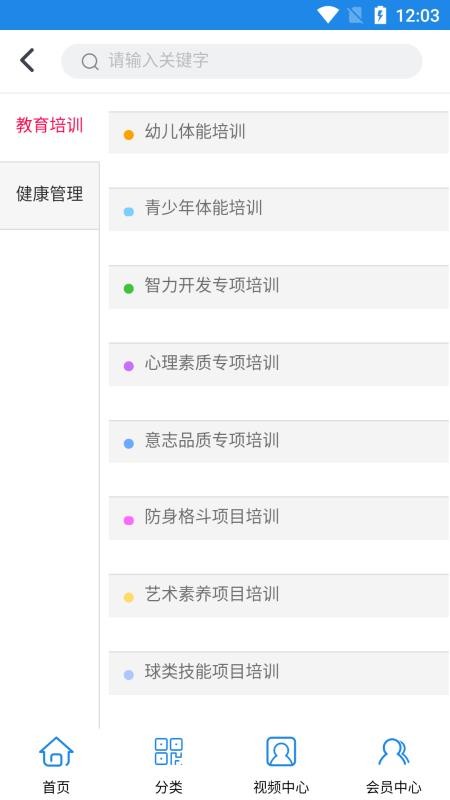Viewport: 450px width, 800px height.
Task: Tap the battery status bar icon
Action: tap(380, 15)
